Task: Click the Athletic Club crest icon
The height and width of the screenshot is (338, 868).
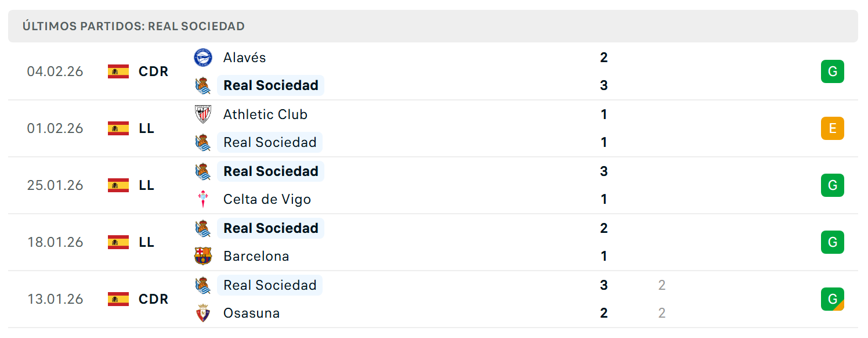Action: (x=203, y=114)
